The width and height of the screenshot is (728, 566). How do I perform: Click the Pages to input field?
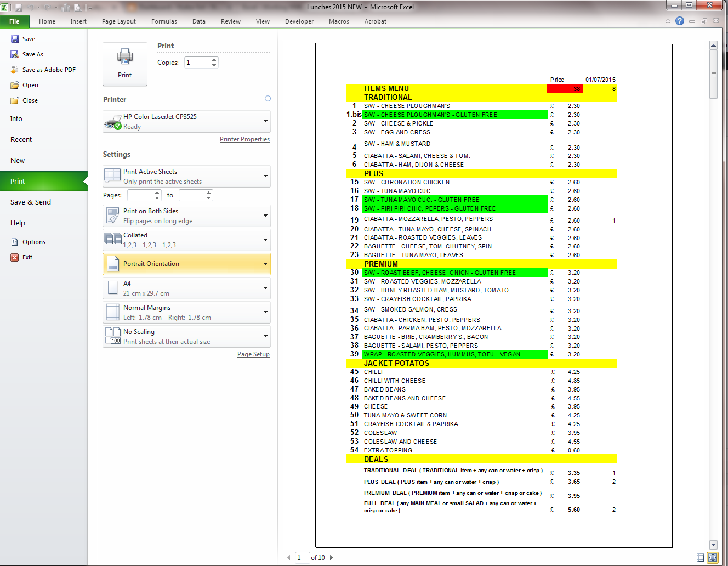(x=192, y=195)
